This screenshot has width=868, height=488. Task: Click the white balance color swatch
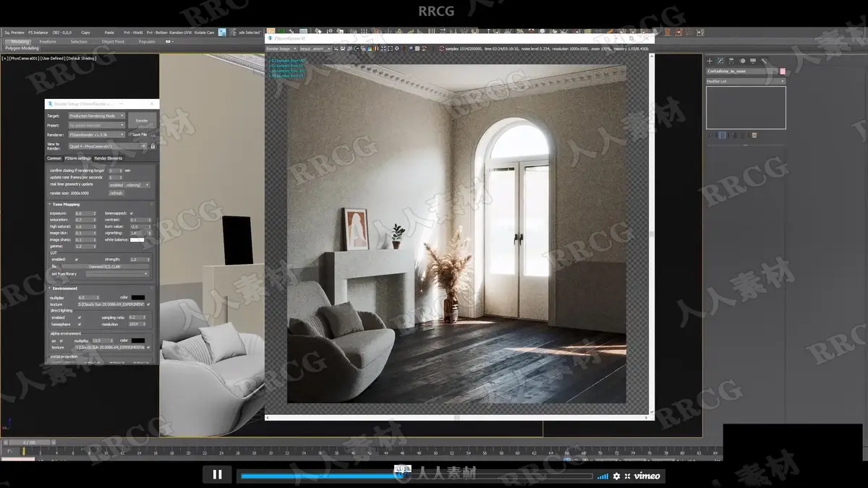click(x=137, y=240)
